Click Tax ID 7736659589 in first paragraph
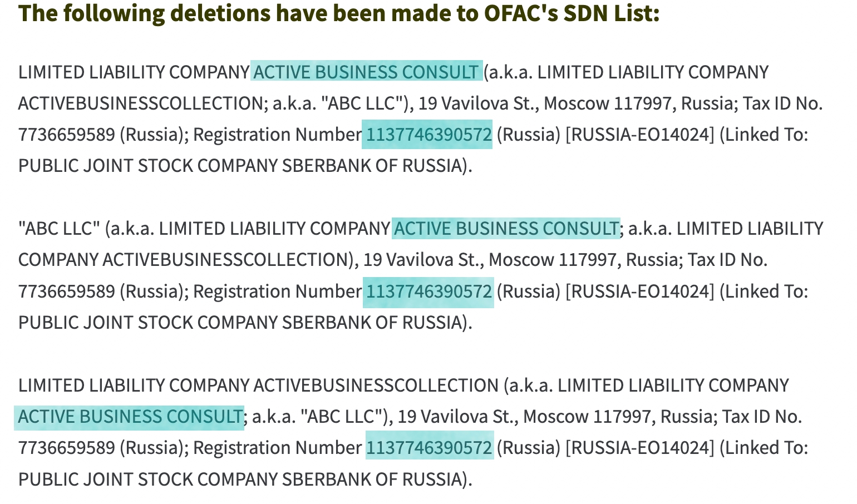857x504 pixels. (66, 135)
